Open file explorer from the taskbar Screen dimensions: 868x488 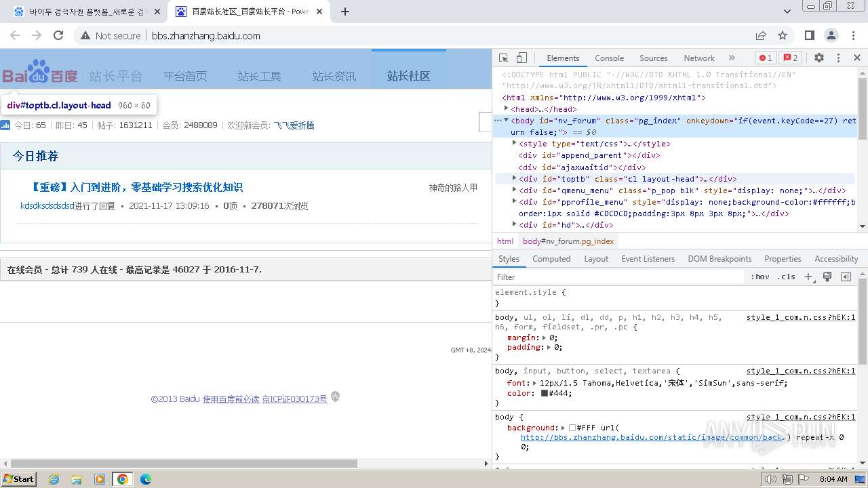tap(77, 479)
